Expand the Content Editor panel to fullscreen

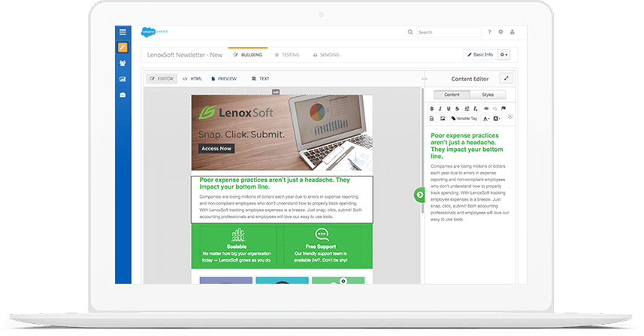506,78
